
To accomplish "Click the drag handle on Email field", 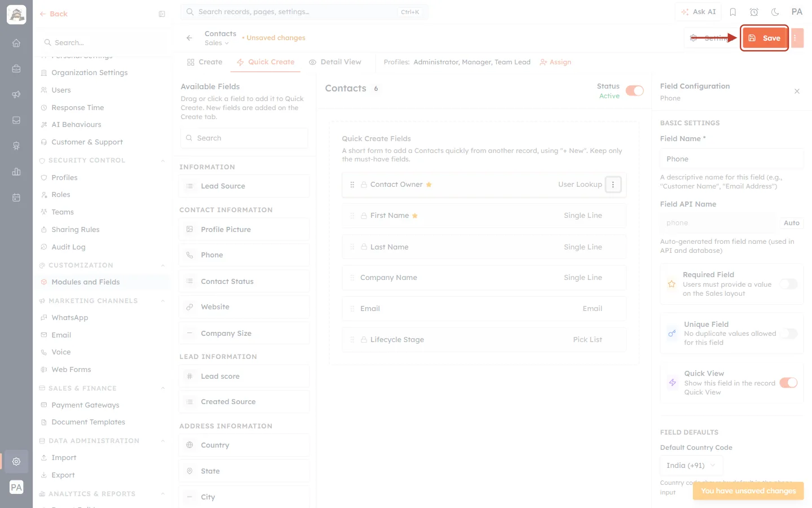I will pyautogui.click(x=352, y=309).
